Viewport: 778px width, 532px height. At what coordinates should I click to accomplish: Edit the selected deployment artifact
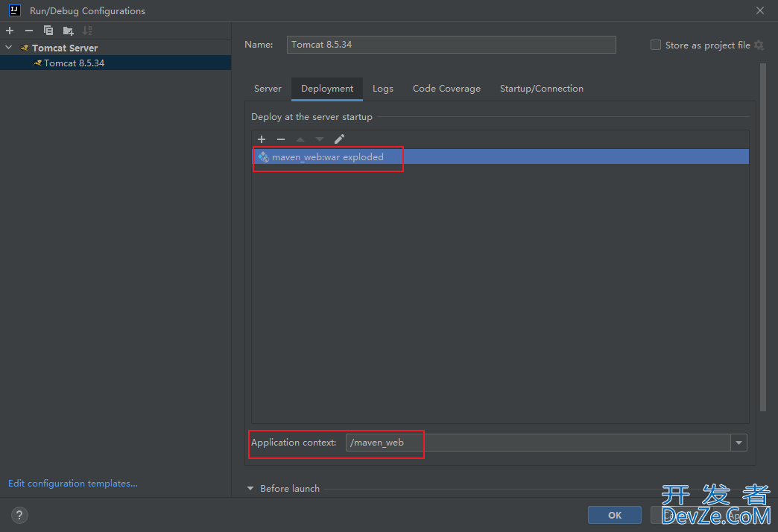pos(339,139)
